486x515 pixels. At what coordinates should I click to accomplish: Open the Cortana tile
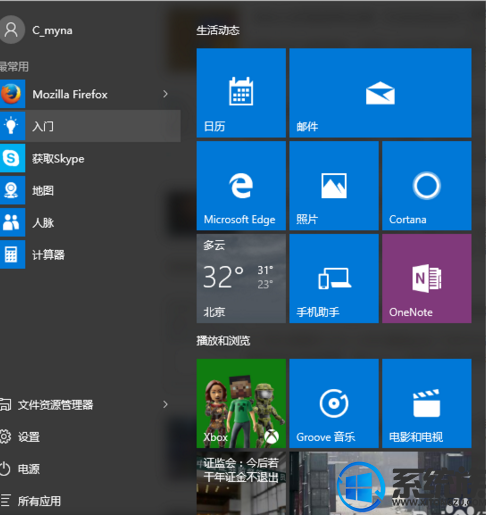[427, 186]
